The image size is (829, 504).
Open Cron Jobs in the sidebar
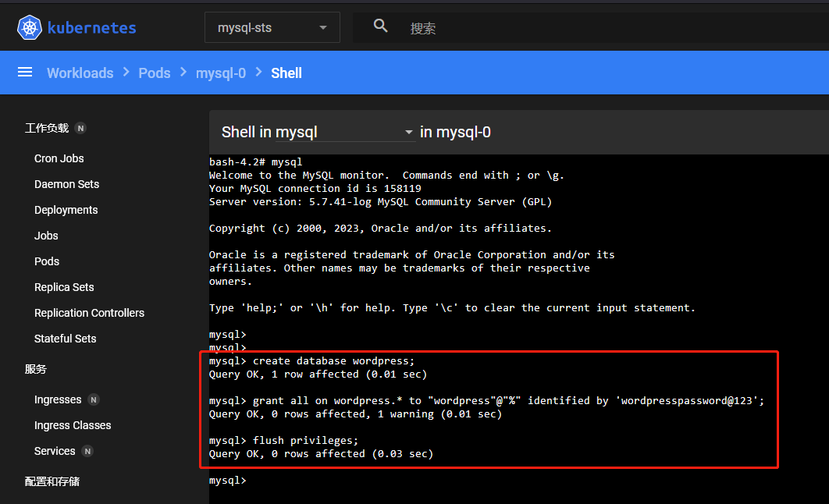tap(59, 158)
